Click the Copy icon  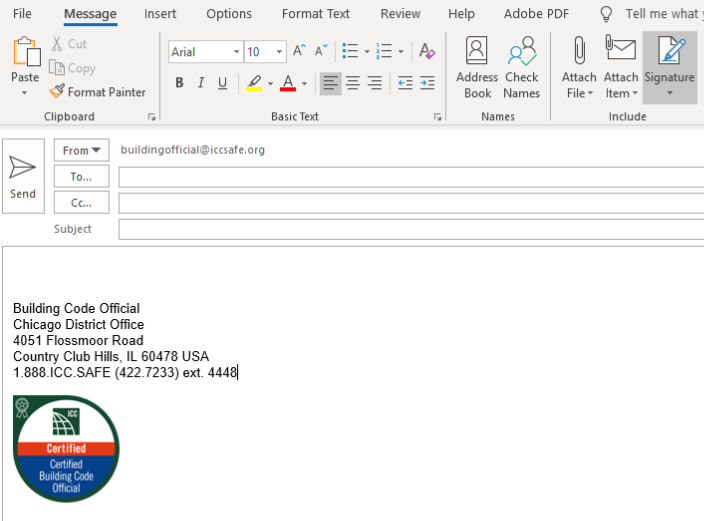[57, 68]
